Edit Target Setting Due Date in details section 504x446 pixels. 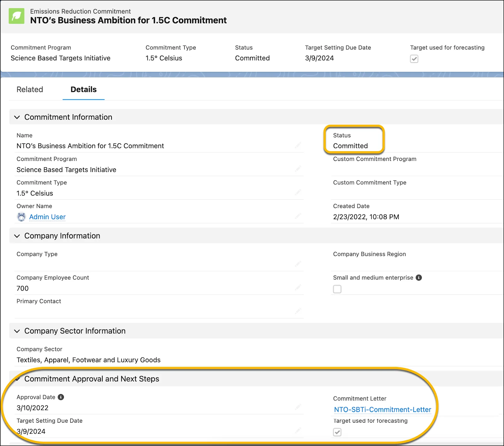tap(298, 431)
